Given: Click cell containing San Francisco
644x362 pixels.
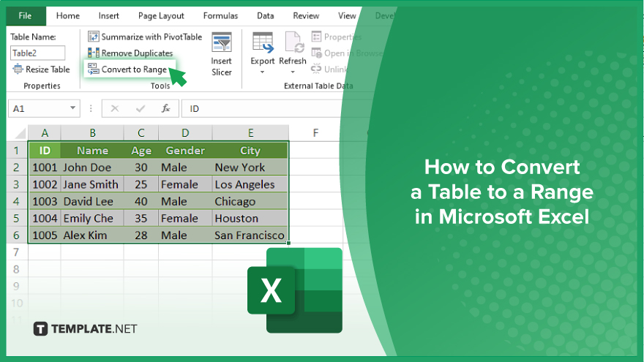Looking at the screenshot, I should point(250,235).
